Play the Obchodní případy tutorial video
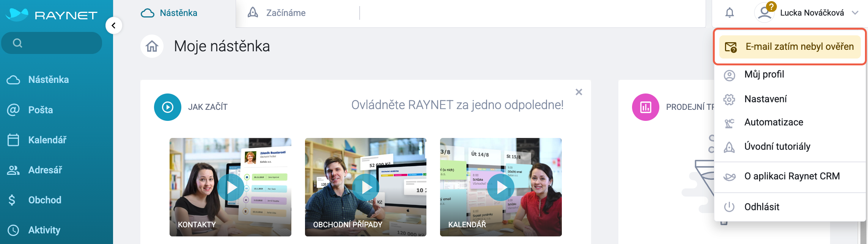 366,187
